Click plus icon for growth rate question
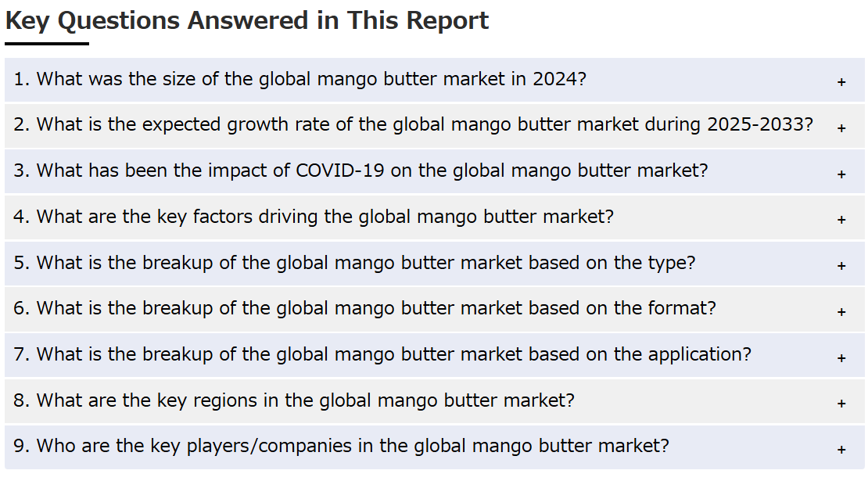 click(x=841, y=127)
